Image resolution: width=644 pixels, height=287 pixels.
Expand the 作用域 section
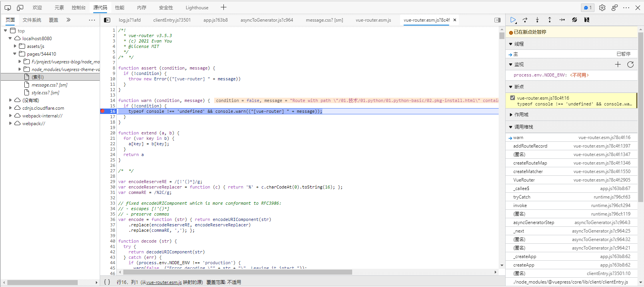[521, 115]
